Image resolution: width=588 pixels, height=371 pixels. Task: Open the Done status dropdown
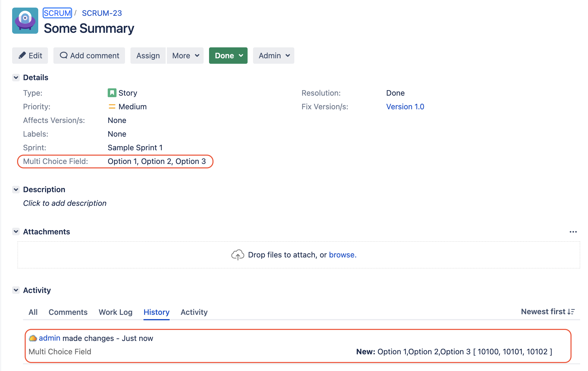point(228,56)
